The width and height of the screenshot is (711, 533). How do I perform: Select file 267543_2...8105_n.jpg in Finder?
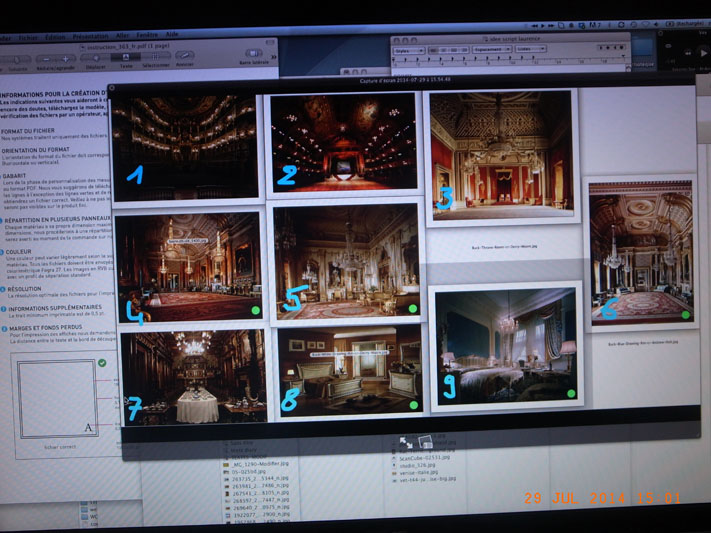point(257,493)
